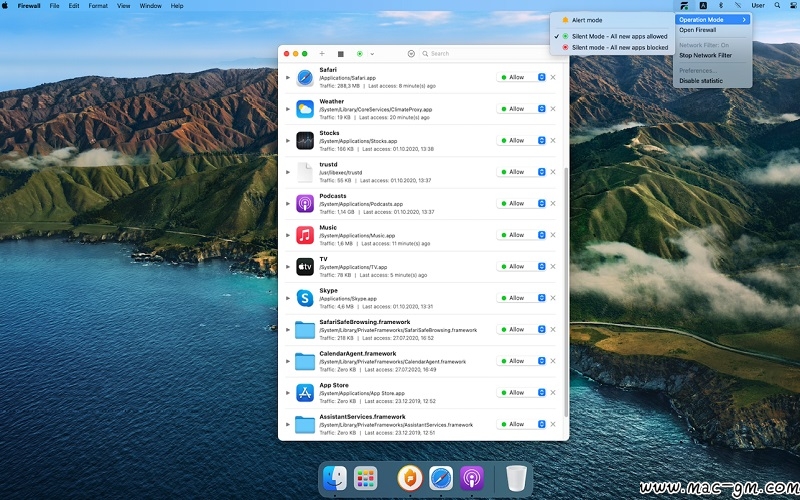Click the Skype rule name text
Image resolution: width=800 pixels, height=500 pixels.
click(329, 291)
